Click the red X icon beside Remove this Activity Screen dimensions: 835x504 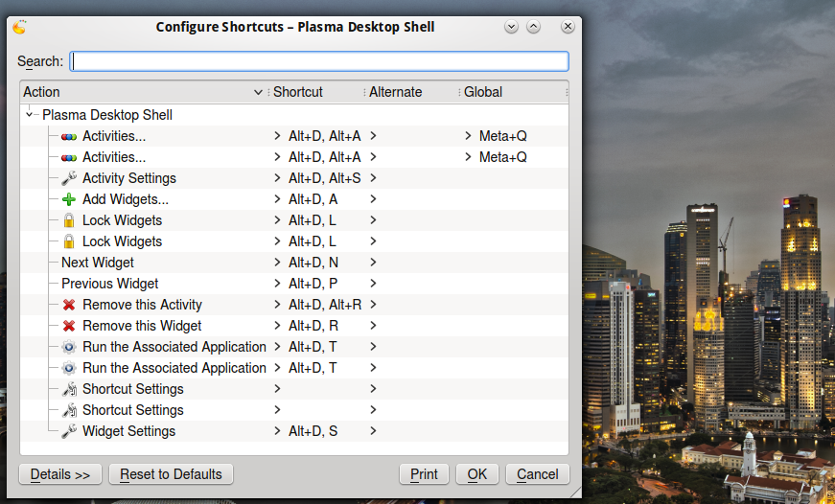click(69, 305)
